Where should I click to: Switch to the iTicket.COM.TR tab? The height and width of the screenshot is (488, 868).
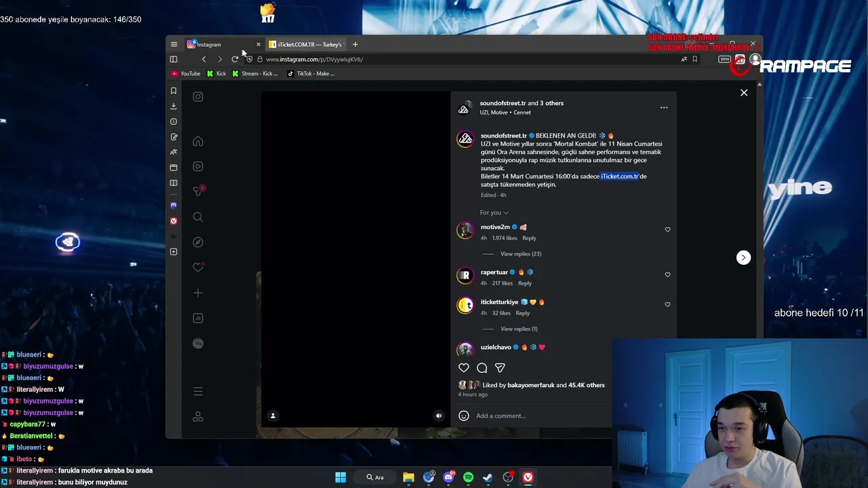305,44
